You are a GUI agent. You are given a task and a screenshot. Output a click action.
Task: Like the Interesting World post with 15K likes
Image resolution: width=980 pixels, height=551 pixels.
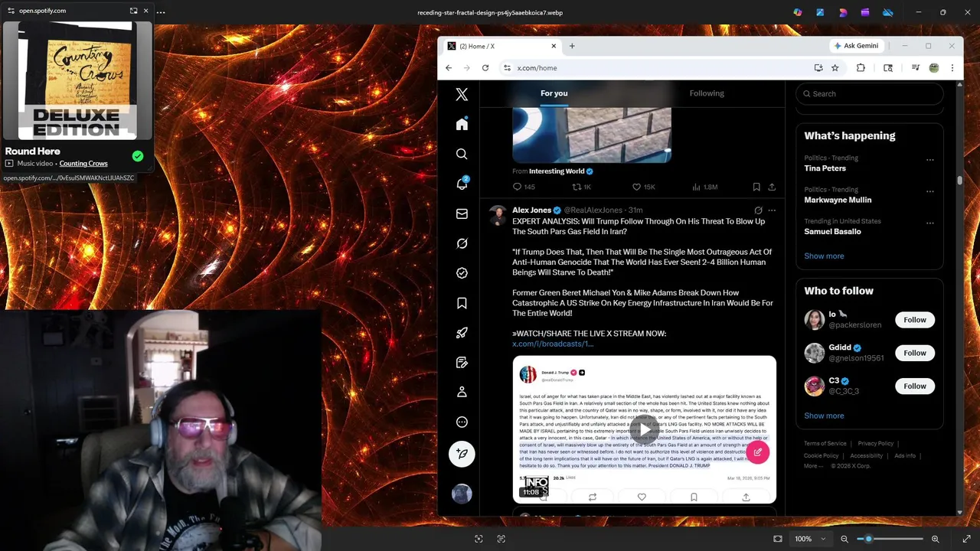tap(643, 187)
